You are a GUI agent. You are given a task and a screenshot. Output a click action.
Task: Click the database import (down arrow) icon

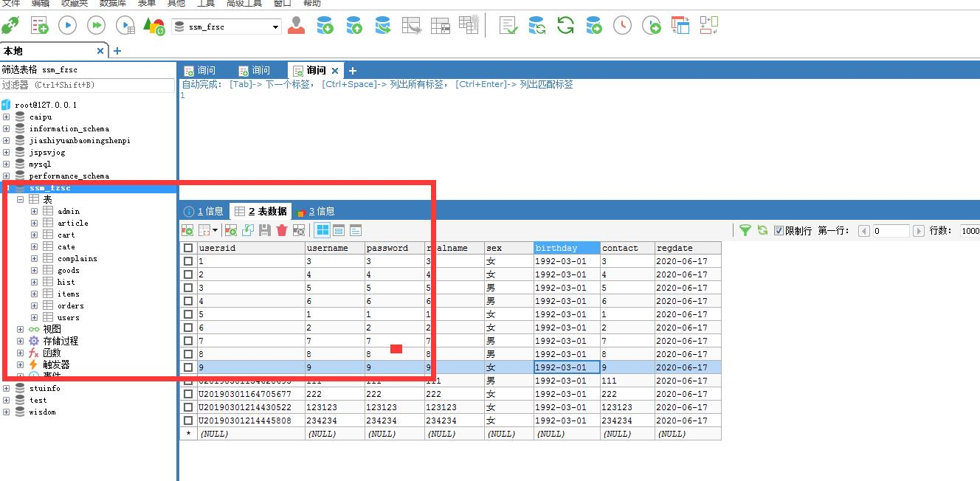pos(325,27)
